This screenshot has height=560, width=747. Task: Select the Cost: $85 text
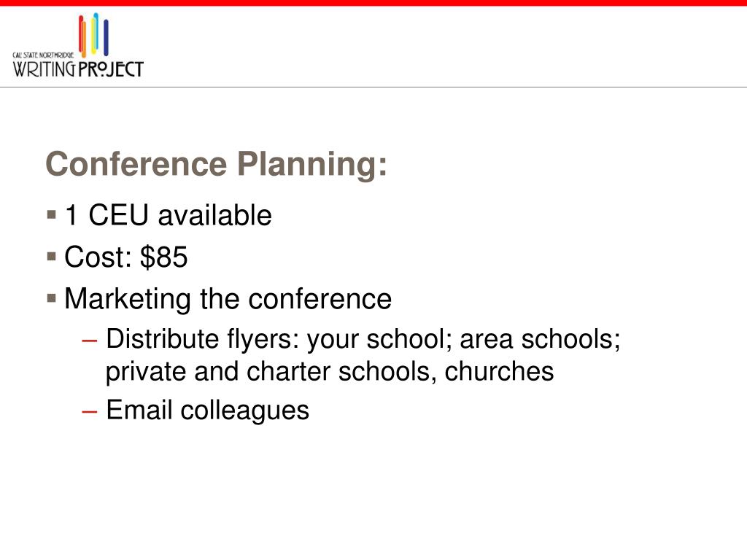(x=126, y=257)
